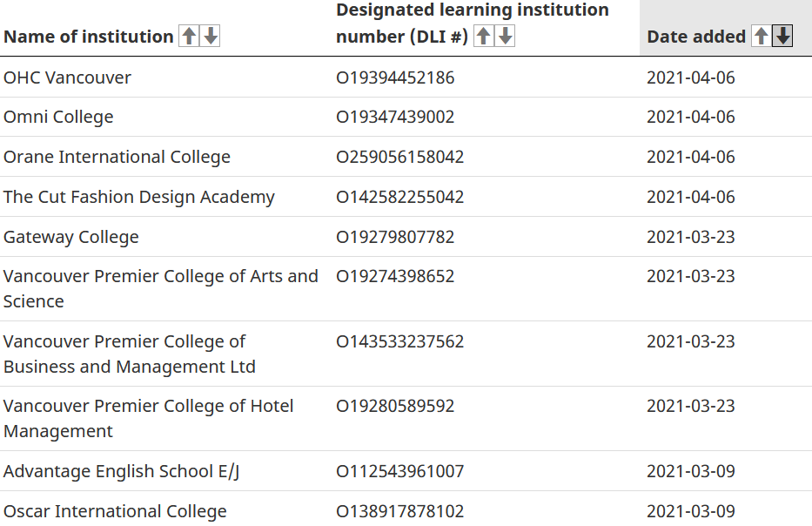Select Advantage English School E/J

pos(122,471)
